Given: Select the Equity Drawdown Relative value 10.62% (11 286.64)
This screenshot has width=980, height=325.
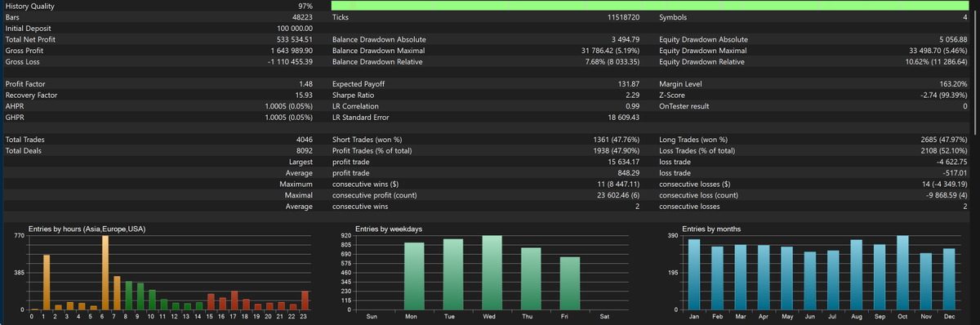Looking at the screenshot, I should point(937,62).
